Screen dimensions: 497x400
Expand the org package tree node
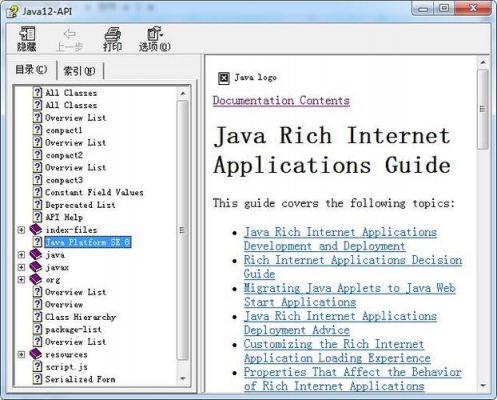(x=21, y=280)
